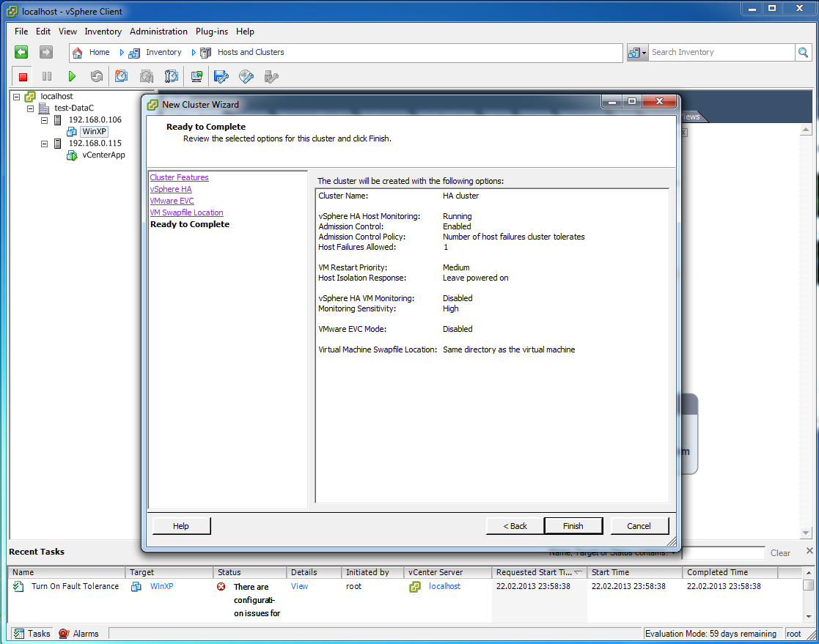Open the File menu
The height and width of the screenshot is (644, 819).
21,32
